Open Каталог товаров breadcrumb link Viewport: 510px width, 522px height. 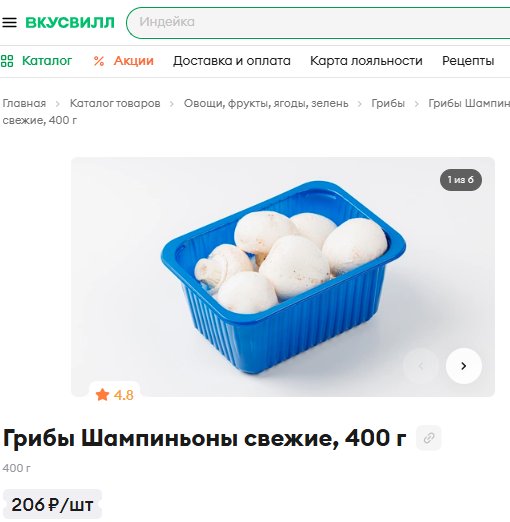coord(115,103)
